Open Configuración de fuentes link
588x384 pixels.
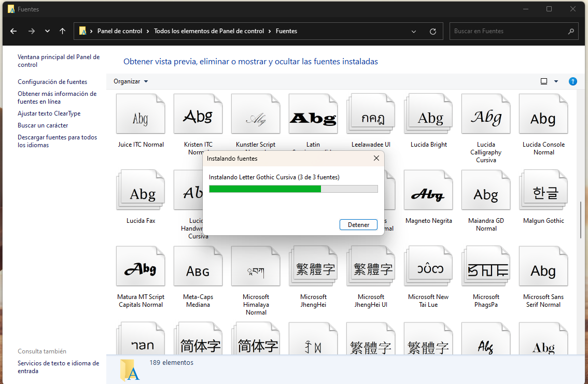(52, 82)
